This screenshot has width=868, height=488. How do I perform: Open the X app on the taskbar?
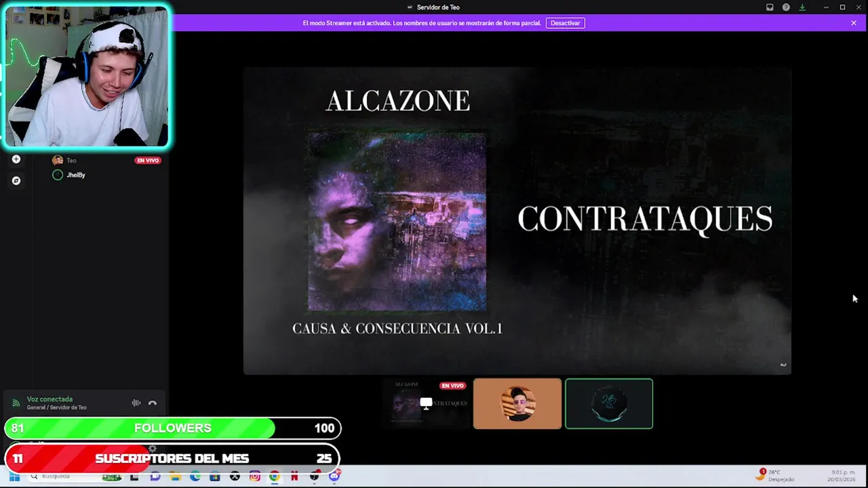click(235, 476)
